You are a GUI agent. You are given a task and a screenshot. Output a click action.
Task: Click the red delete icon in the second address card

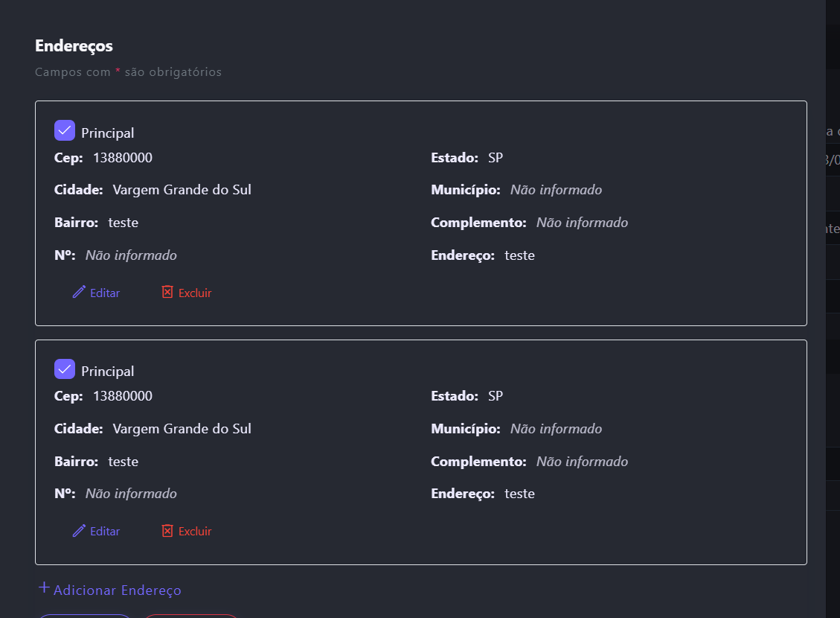click(x=167, y=531)
